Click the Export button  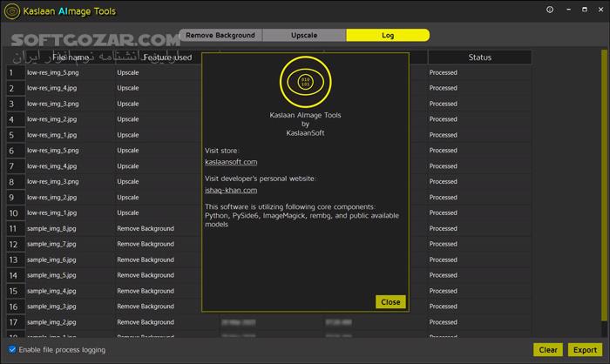click(x=583, y=350)
